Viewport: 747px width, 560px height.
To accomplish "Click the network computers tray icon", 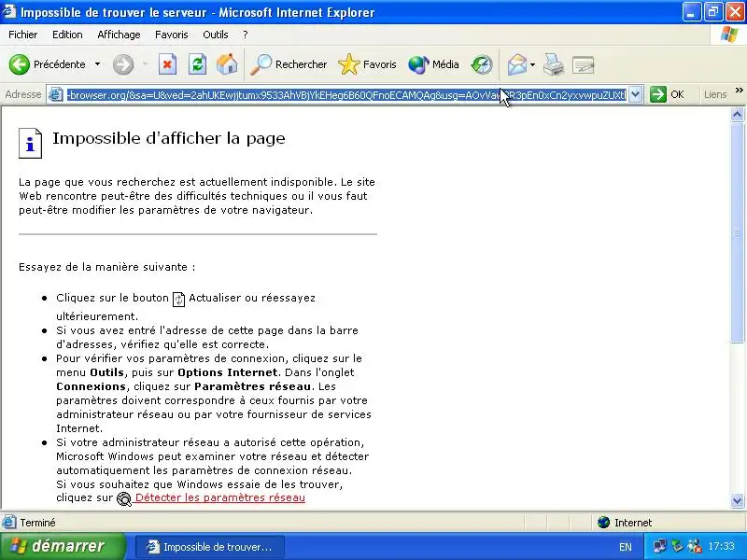I will pos(660,546).
